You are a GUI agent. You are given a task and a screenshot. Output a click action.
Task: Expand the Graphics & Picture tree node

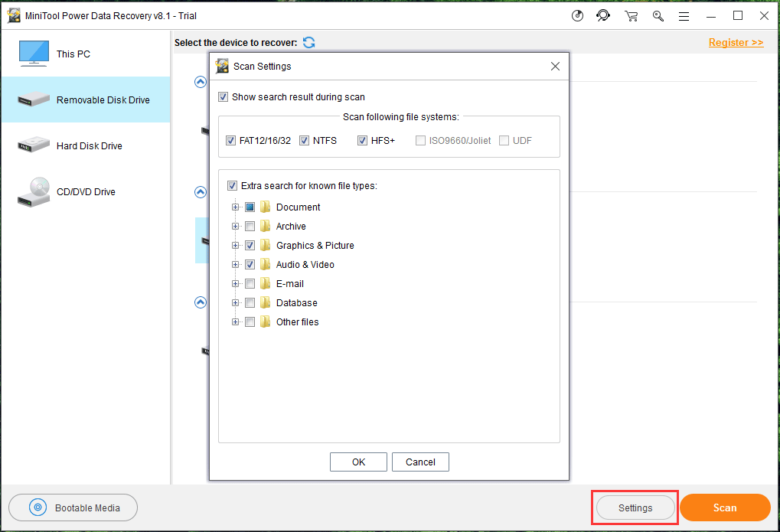236,246
